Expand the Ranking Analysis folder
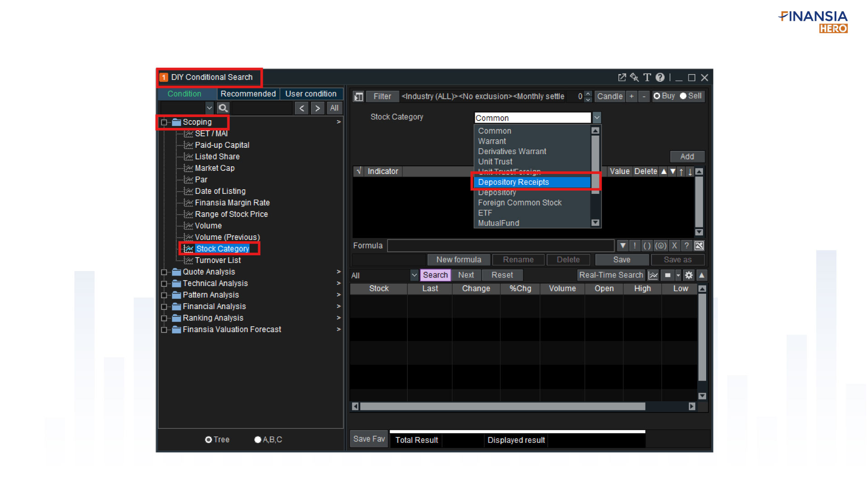Screen dimensions: 868x488 coord(164,318)
